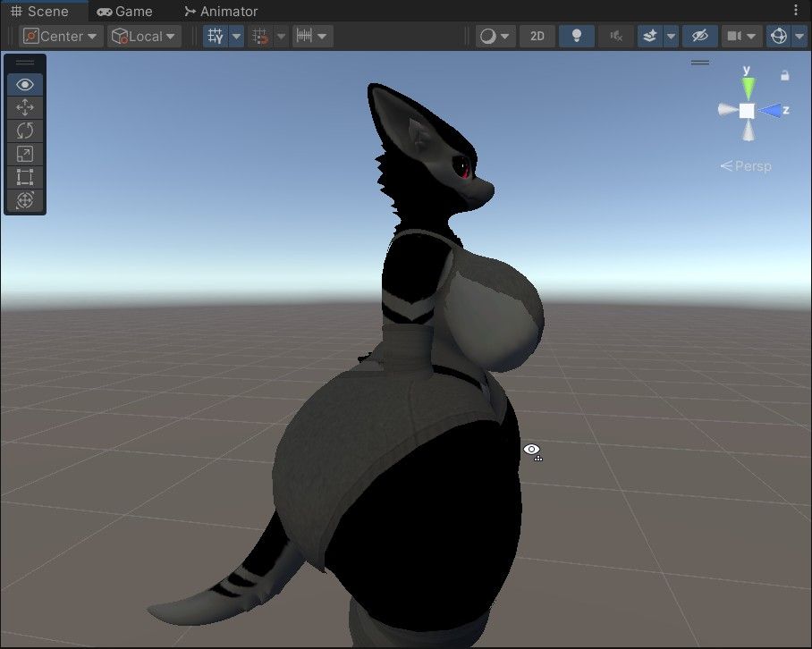Toggle scene effects like skybox and fog
The height and width of the screenshot is (649, 812).
tap(650, 37)
